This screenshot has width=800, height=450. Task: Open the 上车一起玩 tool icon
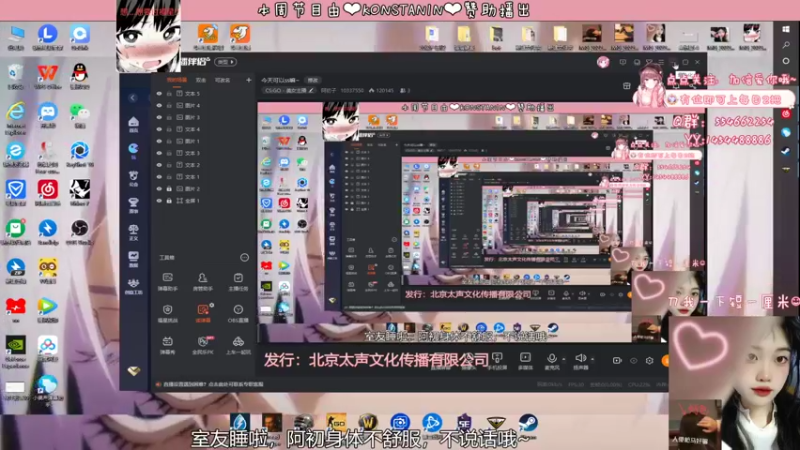tap(238, 341)
